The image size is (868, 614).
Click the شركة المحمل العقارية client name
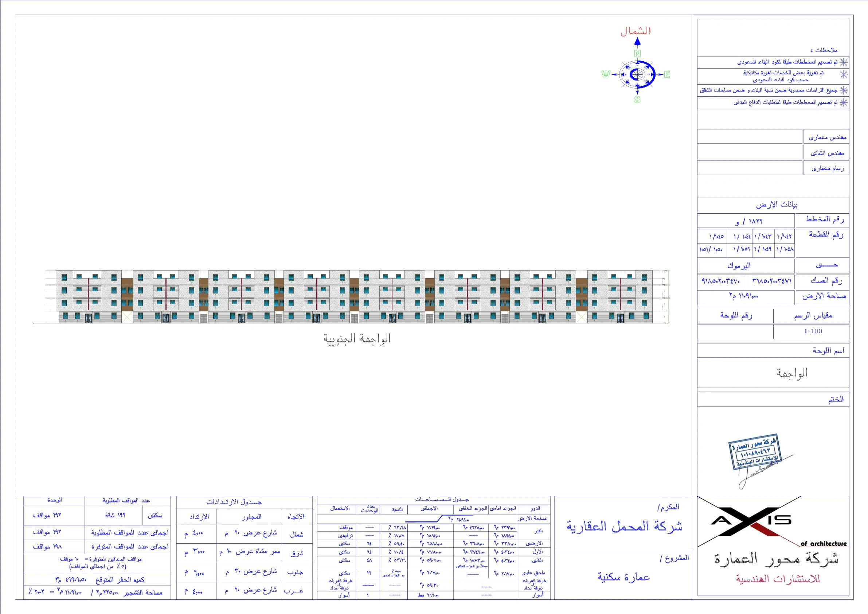[x=624, y=526]
